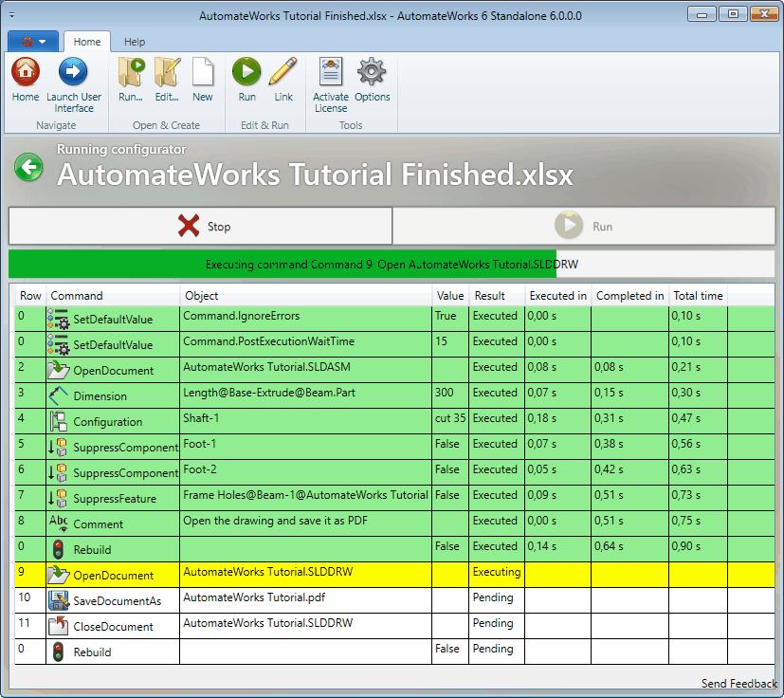Open the Edit... folder icon

click(x=167, y=71)
